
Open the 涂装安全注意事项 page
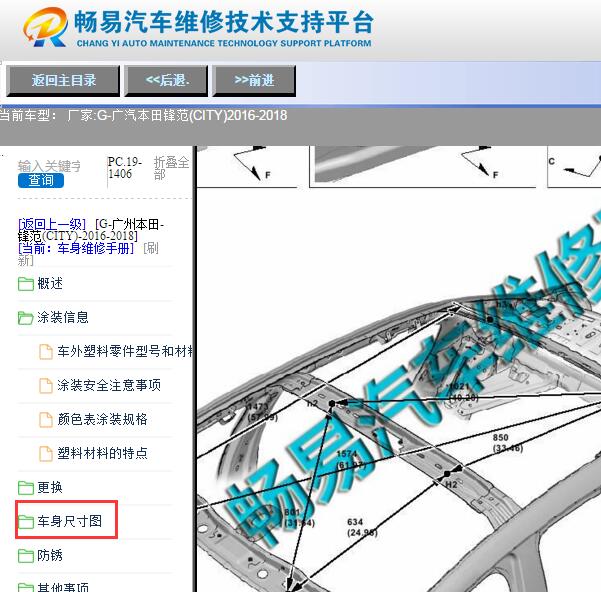[109, 385]
